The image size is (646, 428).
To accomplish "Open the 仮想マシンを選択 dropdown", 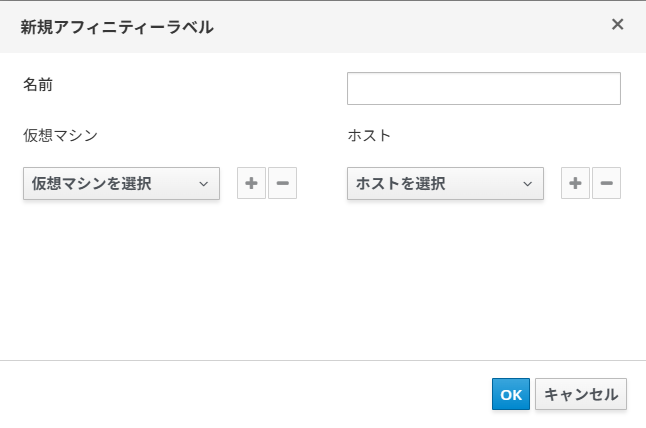I will point(110,184).
